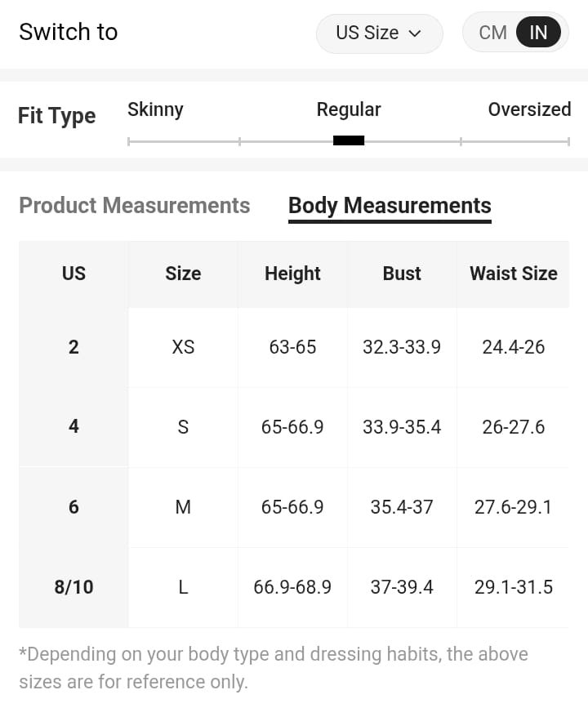The height and width of the screenshot is (708, 588).
Task: Select the Body Measurements tab
Action: pyautogui.click(x=390, y=206)
